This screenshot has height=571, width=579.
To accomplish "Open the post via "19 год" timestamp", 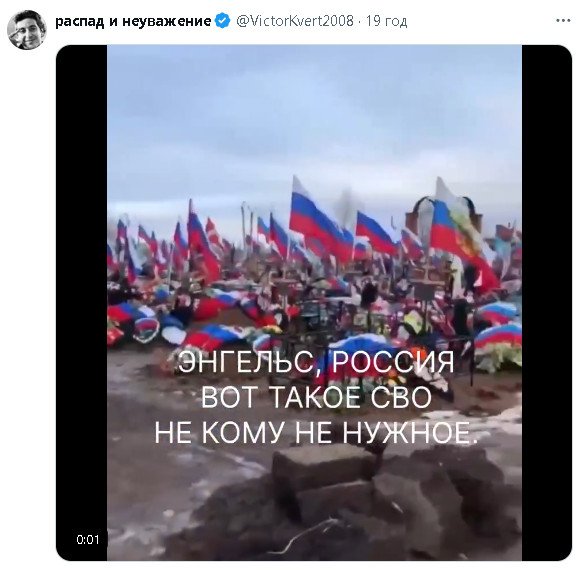I will [x=387, y=21].
